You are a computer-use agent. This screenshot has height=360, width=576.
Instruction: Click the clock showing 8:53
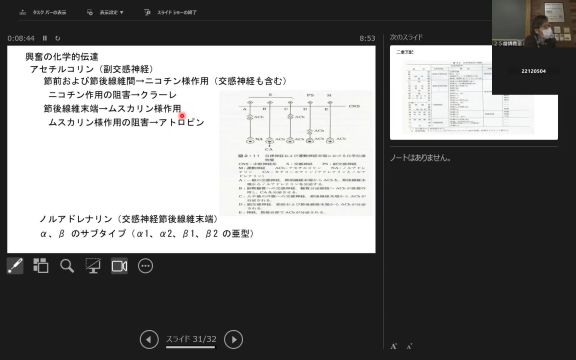(367, 38)
